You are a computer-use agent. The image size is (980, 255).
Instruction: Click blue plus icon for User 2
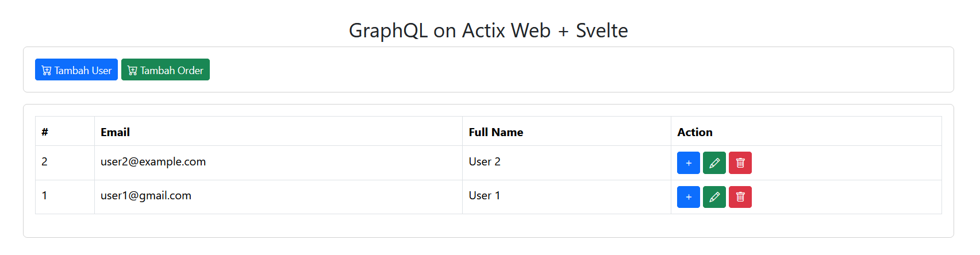tap(689, 163)
